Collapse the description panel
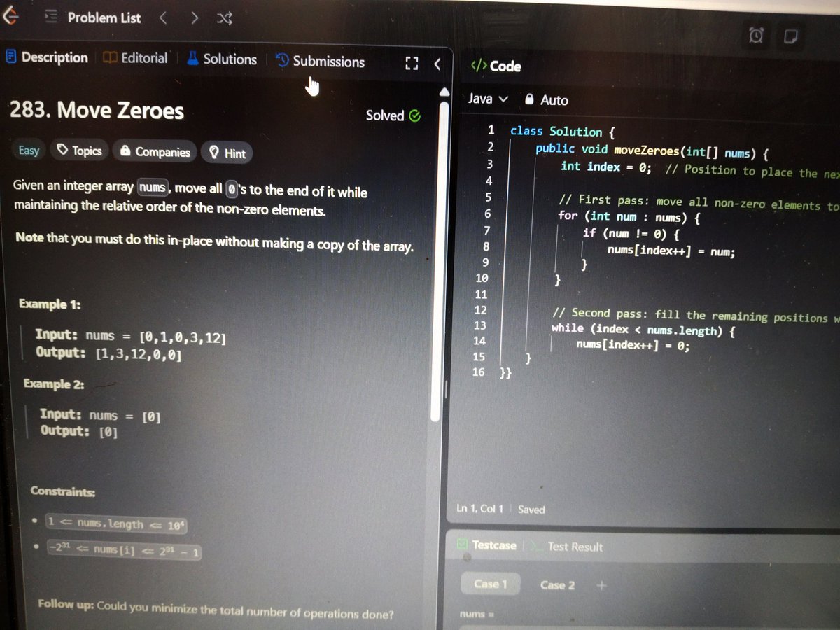The height and width of the screenshot is (630, 840). click(x=437, y=64)
